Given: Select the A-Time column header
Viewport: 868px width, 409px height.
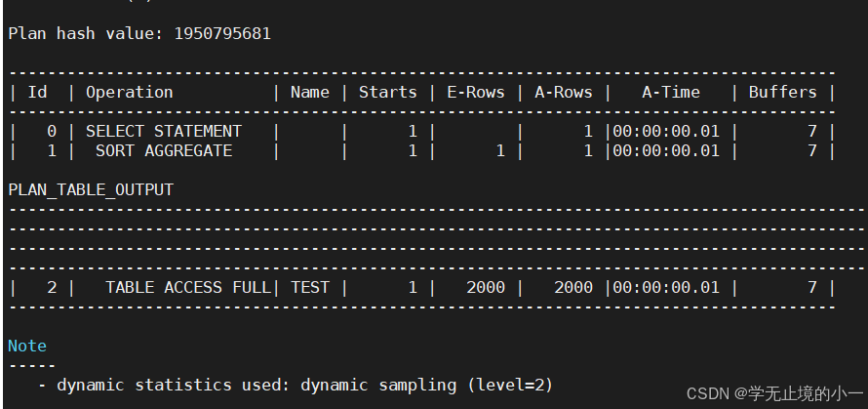Looking at the screenshot, I should [671, 92].
